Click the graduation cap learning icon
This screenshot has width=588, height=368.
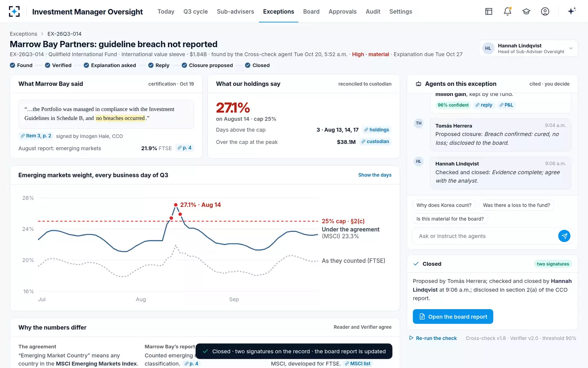(526, 11)
